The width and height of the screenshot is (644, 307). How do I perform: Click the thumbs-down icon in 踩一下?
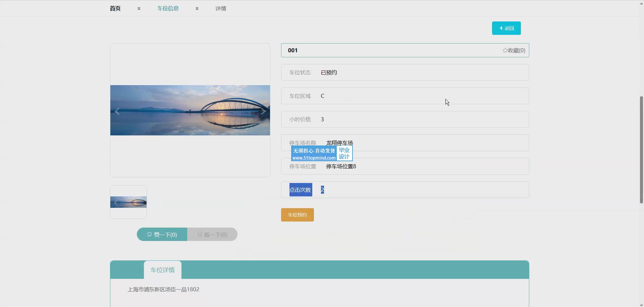(x=200, y=235)
